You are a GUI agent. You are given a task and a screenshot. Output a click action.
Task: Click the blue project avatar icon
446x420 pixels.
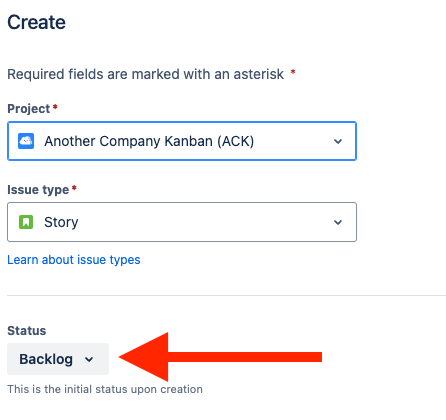26,141
